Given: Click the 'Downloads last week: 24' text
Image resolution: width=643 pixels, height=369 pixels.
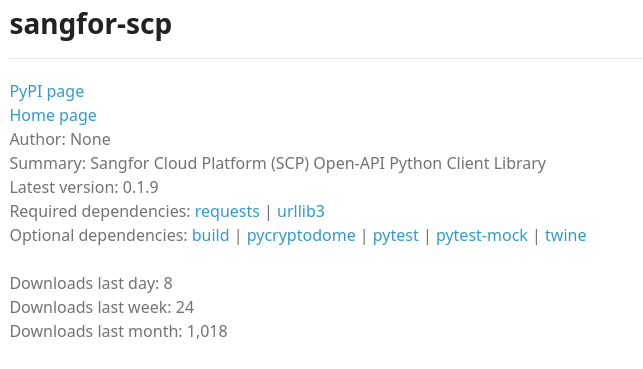Looking at the screenshot, I should 102,308.
